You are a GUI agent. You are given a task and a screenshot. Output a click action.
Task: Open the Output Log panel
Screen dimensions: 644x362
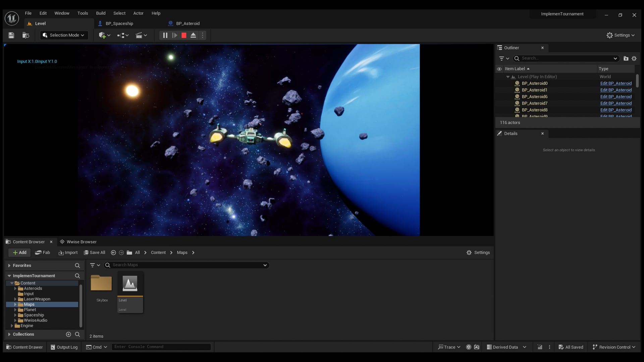tap(64, 347)
